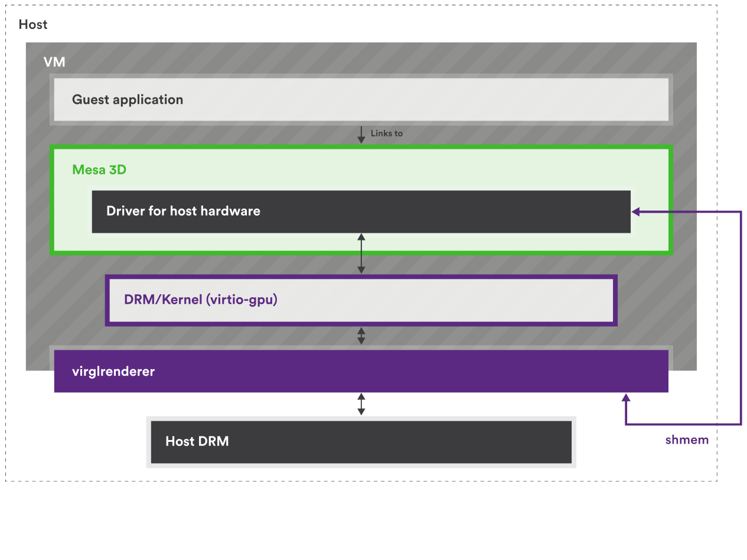
Task: Click the Host DRM dark box
Action: tap(360, 441)
